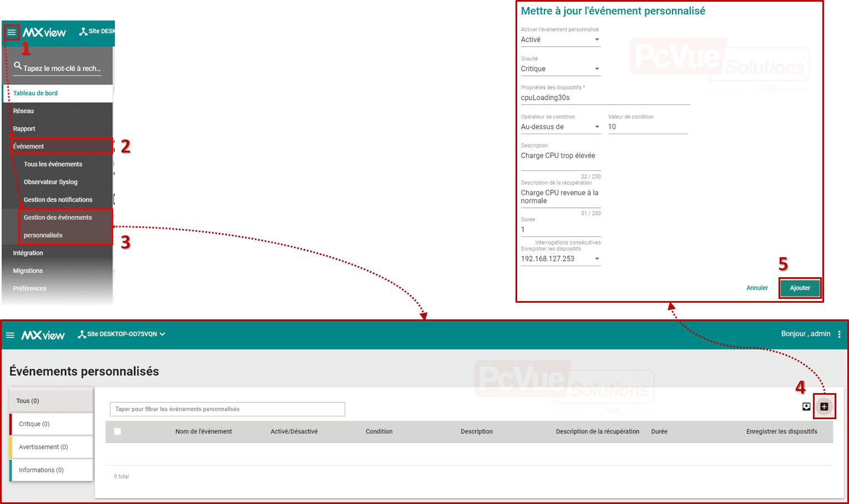Open the three-dot user menu next to admin
The height and width of the screenshot is (504, 849).
tap(839, 334)
